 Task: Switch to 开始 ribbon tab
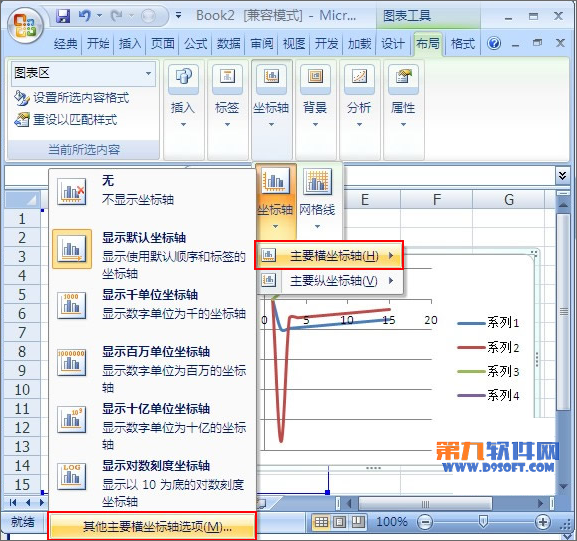tap(98, 44)
